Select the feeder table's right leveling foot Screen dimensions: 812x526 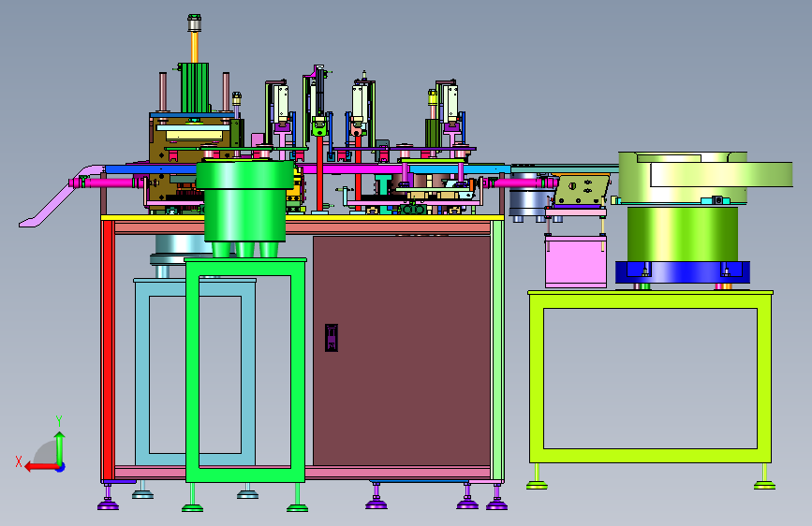764,476
